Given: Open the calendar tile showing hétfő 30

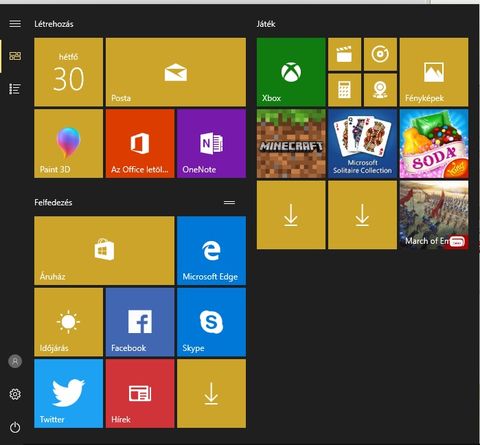Looking at the screenshot, I should click(x=68, y=72).
